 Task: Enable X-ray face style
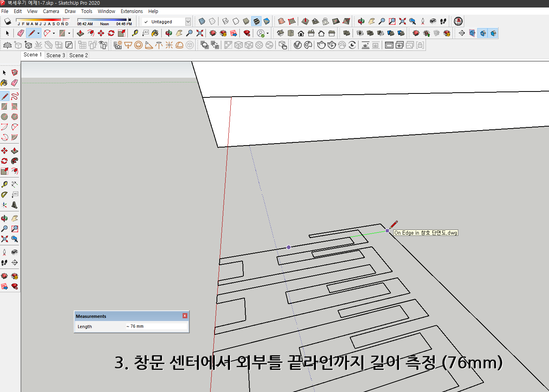[x=202, y=21]
